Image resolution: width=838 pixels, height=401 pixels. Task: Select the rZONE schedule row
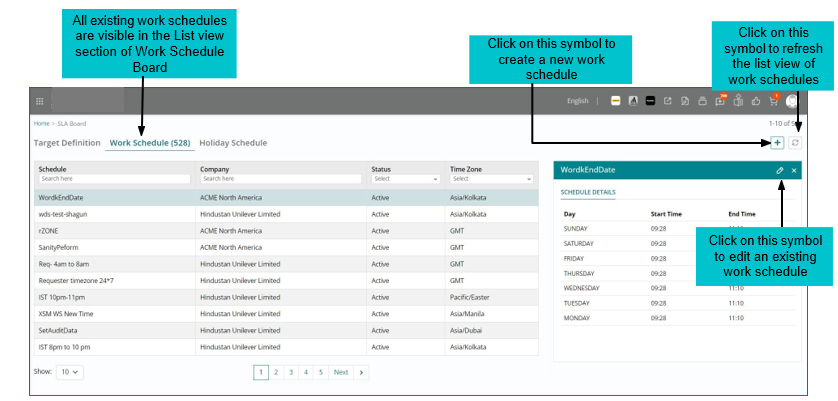point(286,231)
